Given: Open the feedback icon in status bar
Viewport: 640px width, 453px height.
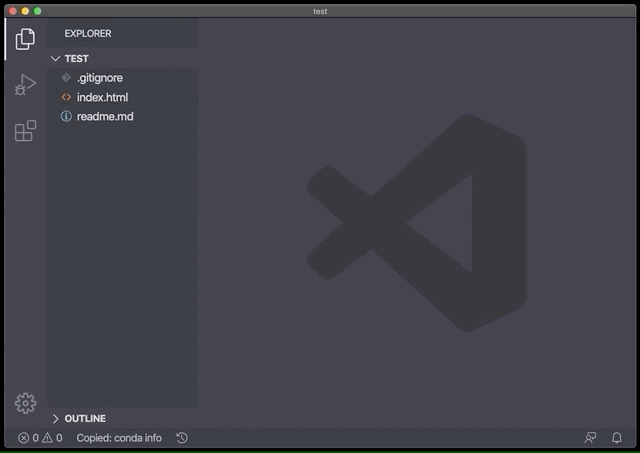Looking at the screenshot, I should click(x=590, y=438).
